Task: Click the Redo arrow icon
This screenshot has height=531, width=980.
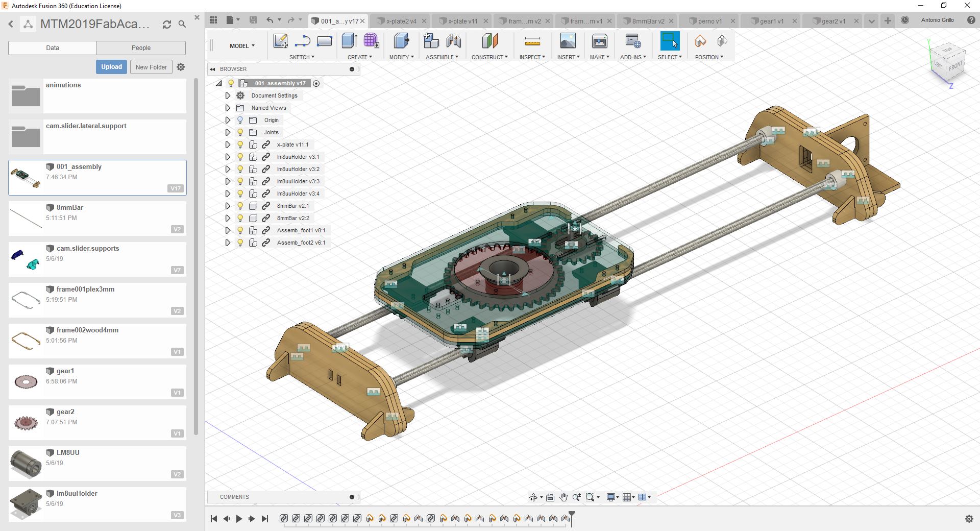Action: pos(291,20)
